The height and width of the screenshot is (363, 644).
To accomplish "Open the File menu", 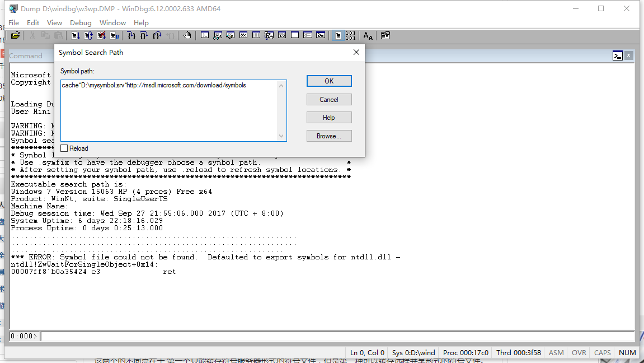I will pyautogui.click(x=13, y=22).
